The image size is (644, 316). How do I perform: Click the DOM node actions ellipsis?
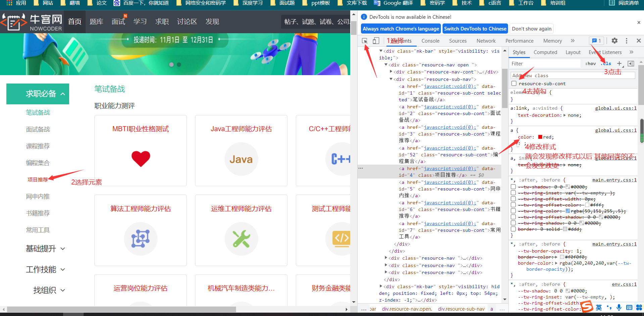[x=361, y=168]
